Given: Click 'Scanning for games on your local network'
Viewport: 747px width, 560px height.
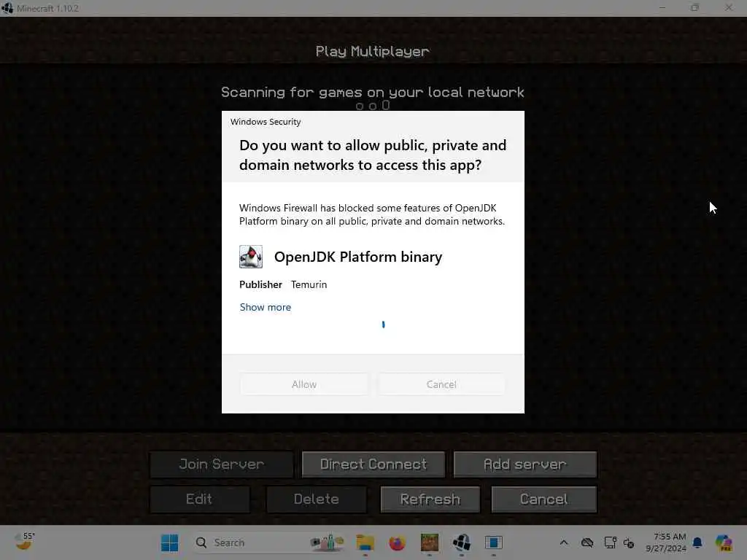Looking at the screenshot, I should click(x=373, y=92).
